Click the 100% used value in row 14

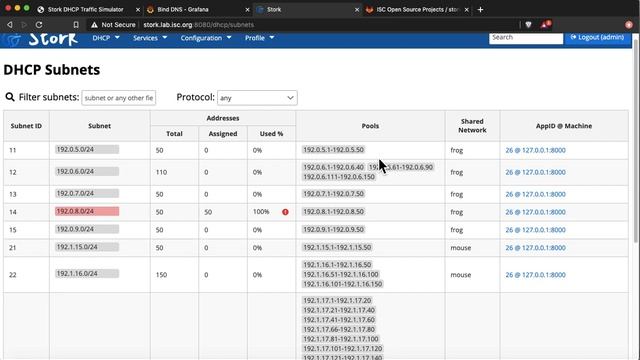pyautogui.click(x=261, y=212)
